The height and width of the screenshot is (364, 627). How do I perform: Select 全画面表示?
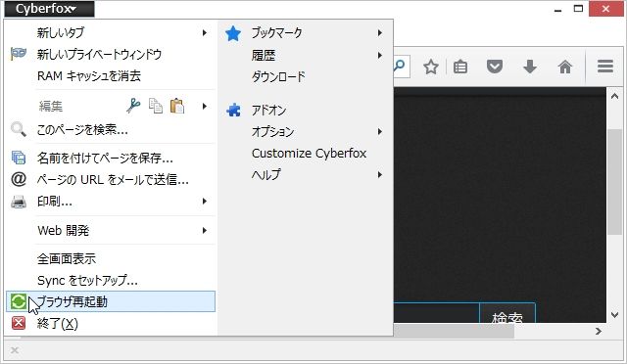[x=111, y=259]
